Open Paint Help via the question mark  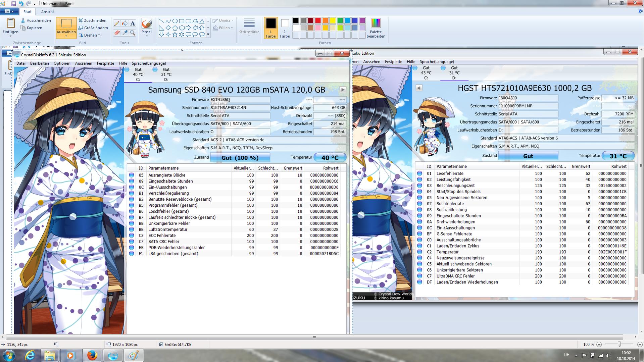(640, 11)
